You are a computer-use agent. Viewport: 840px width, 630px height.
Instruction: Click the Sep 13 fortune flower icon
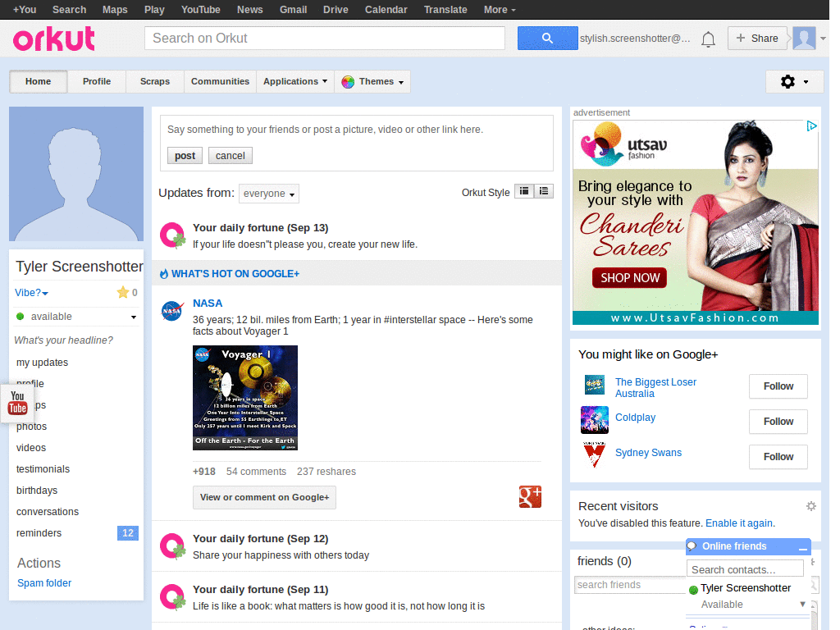coord(172,235)
